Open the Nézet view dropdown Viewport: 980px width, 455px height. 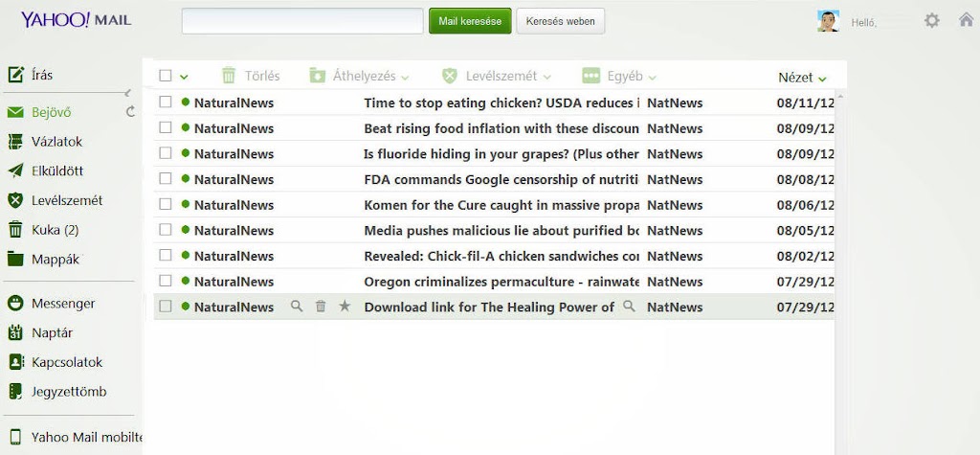803,78
